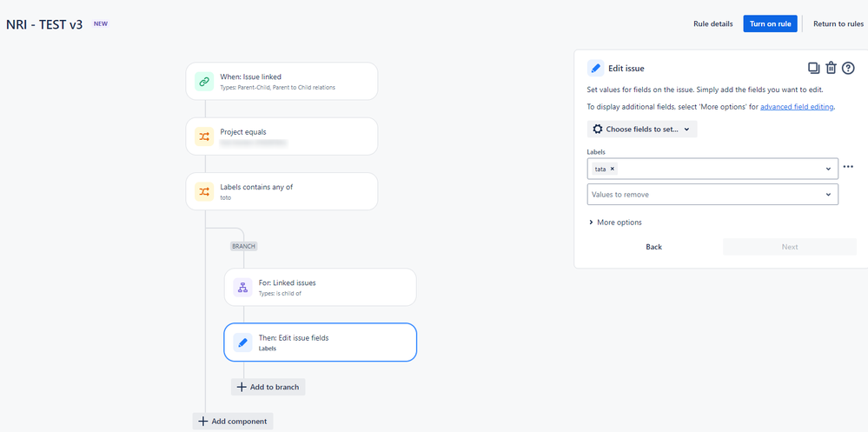868x432 pixels.
Task: Expand More options section
Action: [615, 223]
